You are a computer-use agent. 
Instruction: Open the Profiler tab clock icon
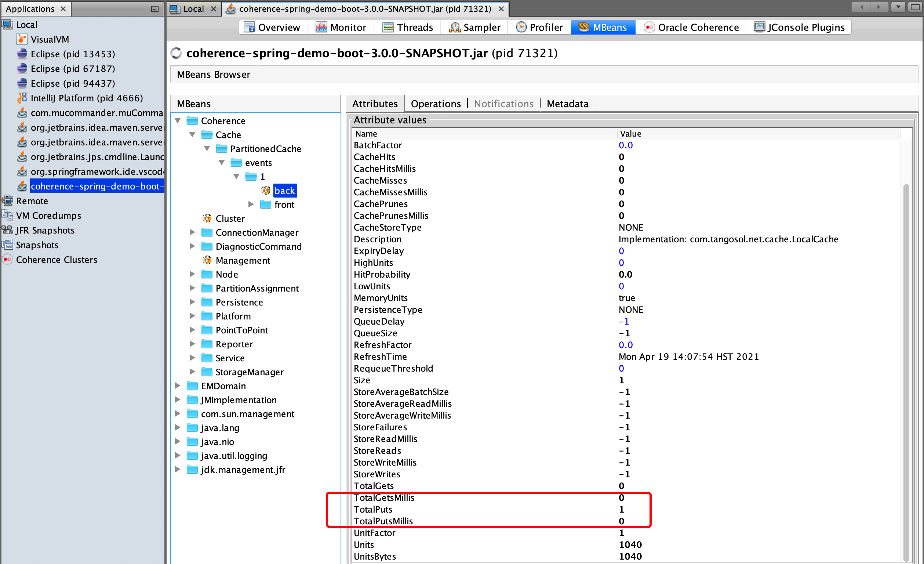[521, 27]
